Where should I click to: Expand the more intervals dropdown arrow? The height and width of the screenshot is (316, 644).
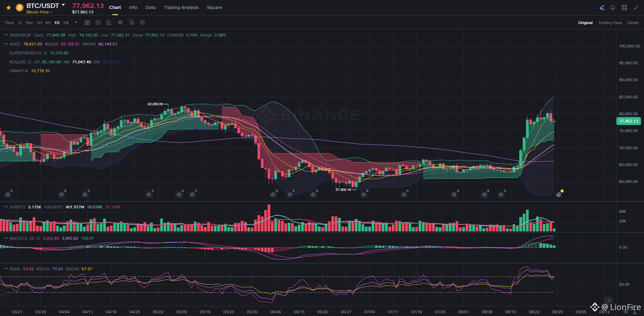click(76, 23)
